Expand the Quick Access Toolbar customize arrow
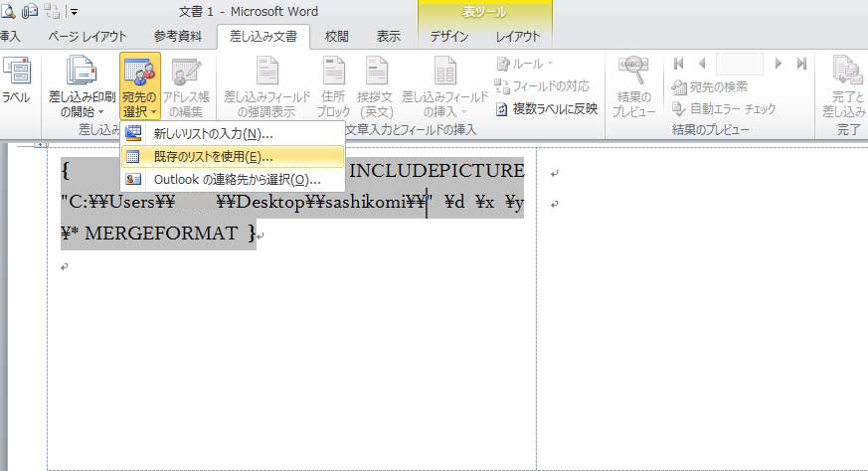Viewport: 868px width, 471px height. point(74,12)
